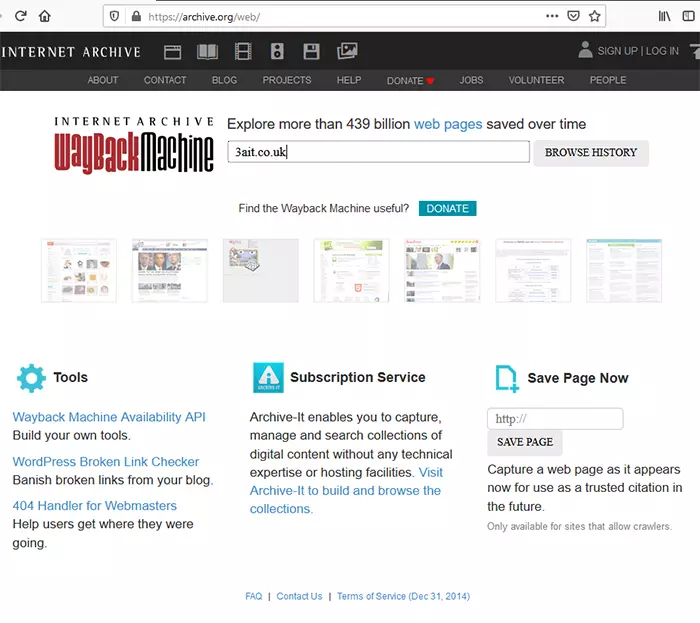Open the Firefox library icon
700x623 pixels.
(664, 17)
